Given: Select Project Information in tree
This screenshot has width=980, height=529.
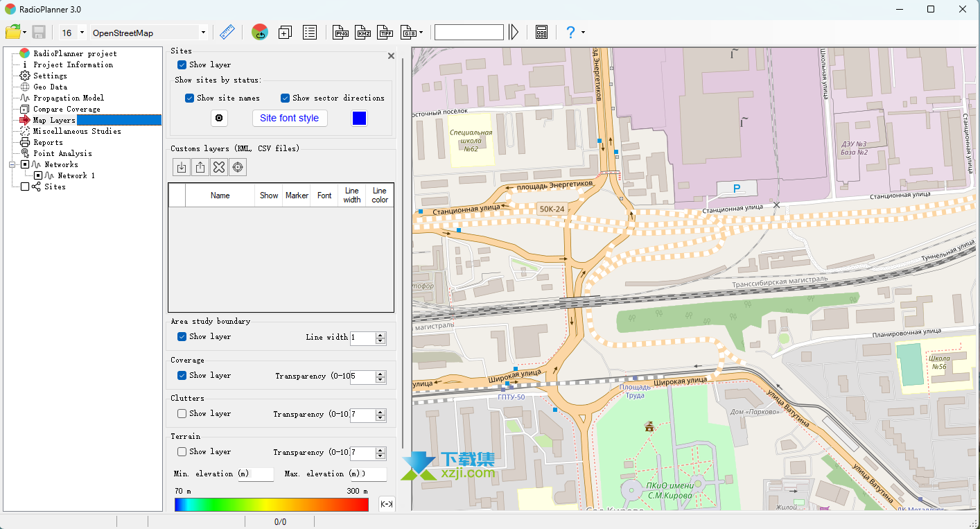Looking at the screenshot, I should click(73, 64).
